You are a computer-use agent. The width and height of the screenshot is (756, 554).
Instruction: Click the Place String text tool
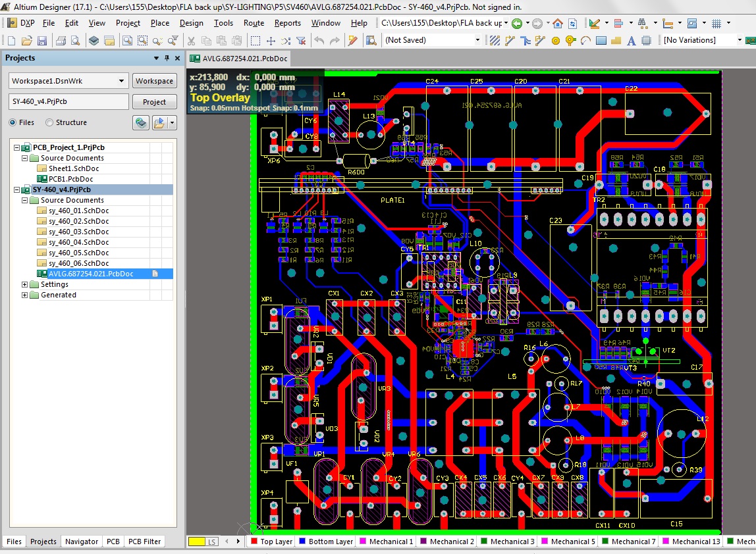pos(631,41)
